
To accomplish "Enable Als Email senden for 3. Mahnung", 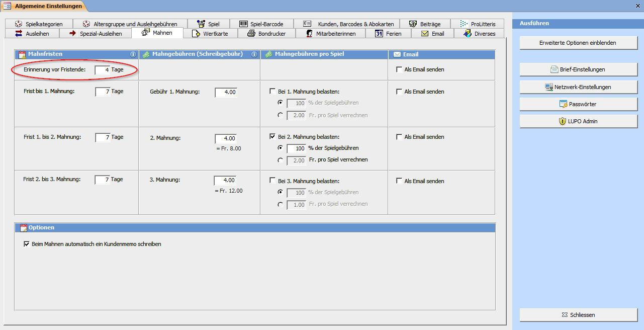I will pos(399,181).
